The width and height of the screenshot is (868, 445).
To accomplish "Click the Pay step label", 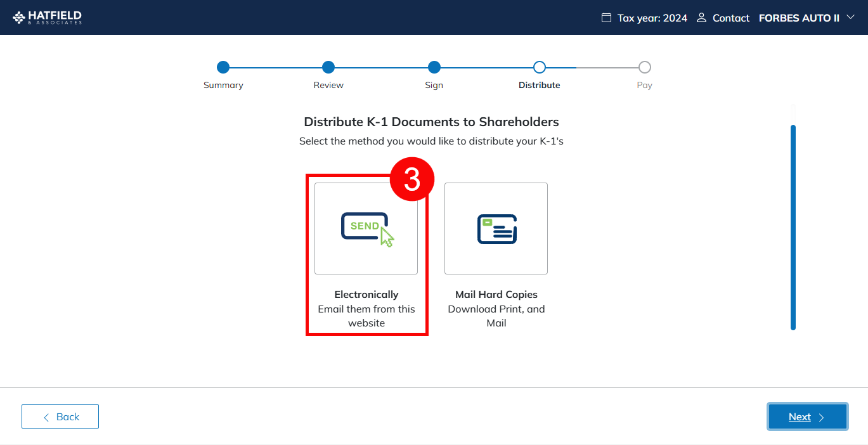I will click(644, 85).
